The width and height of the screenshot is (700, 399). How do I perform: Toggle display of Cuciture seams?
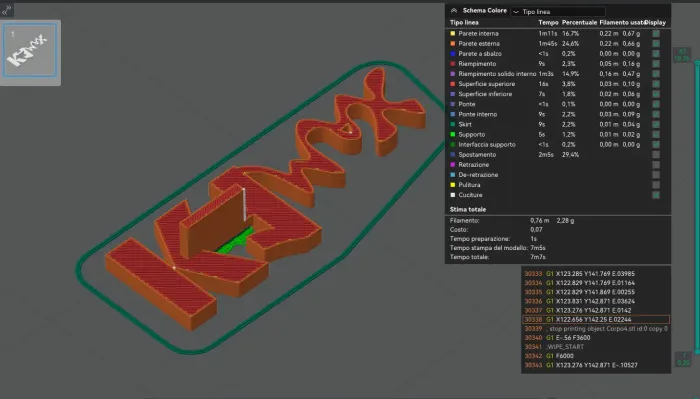click(656, 195)
